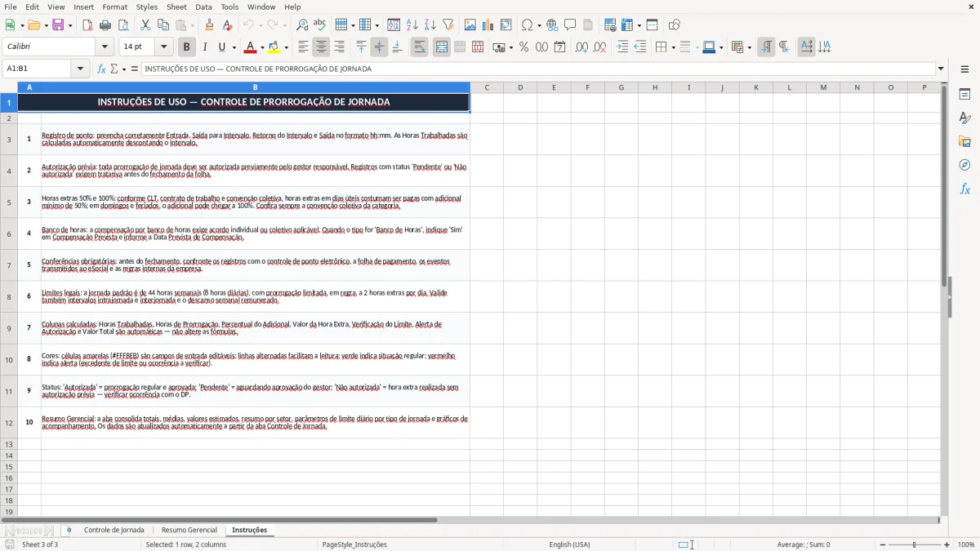Switch to Controle de Jornada sheet tab
This screenshot has width=980, height=551.
pos(114,530)
